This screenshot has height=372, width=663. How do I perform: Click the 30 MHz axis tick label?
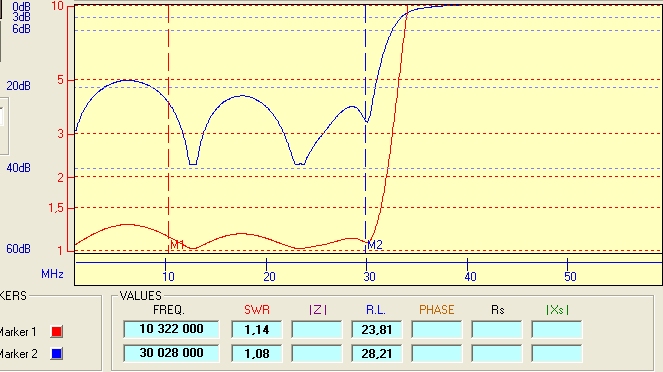pyautogui.click(x=369, y=277)
